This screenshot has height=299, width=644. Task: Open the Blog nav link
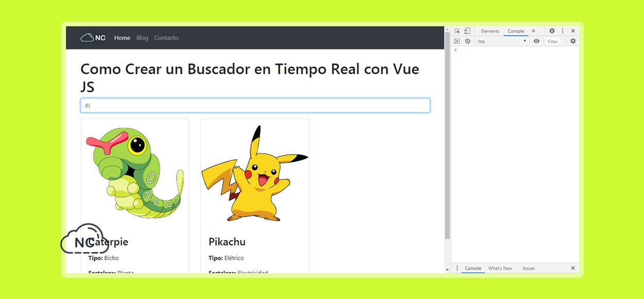coord(142,38)
